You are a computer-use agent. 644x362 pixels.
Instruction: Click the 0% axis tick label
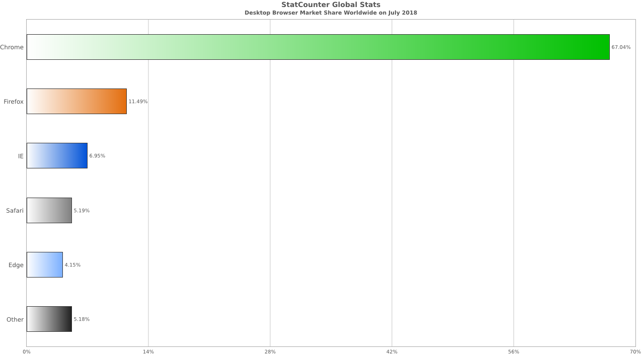[27, 351]
